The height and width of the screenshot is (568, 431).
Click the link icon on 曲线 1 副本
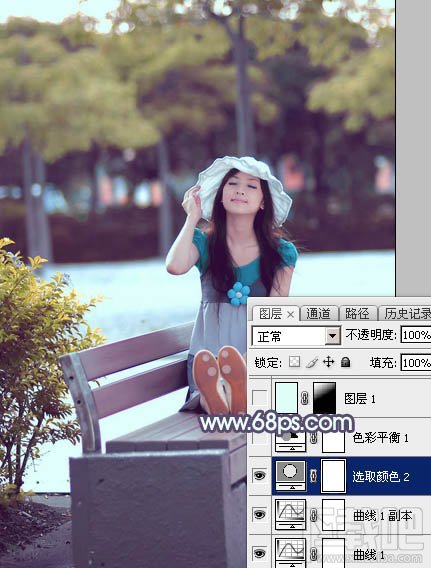314,514
